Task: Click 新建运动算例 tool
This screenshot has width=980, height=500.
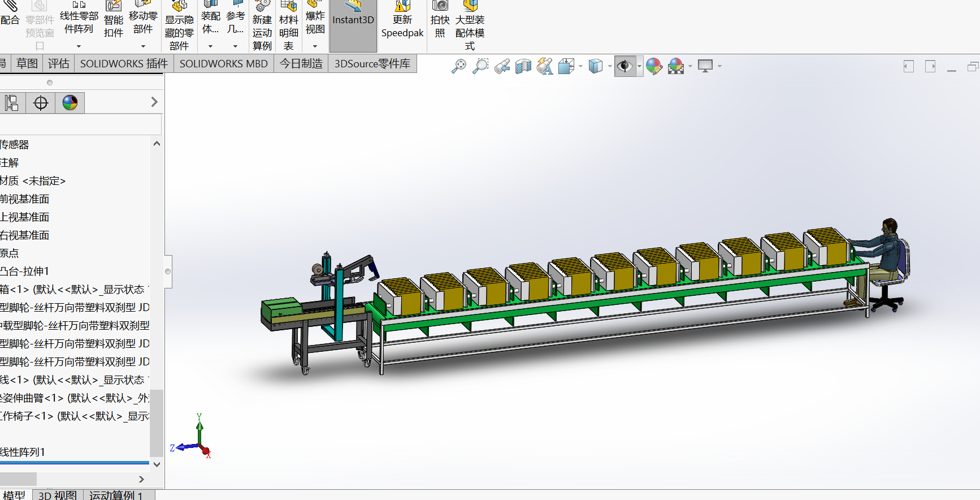Action: (262, 25)
